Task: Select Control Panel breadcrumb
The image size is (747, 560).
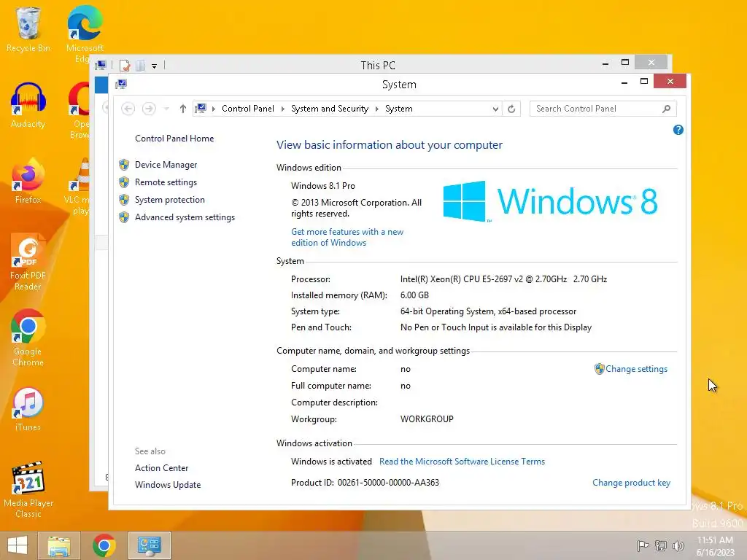Action: (248, 109)
